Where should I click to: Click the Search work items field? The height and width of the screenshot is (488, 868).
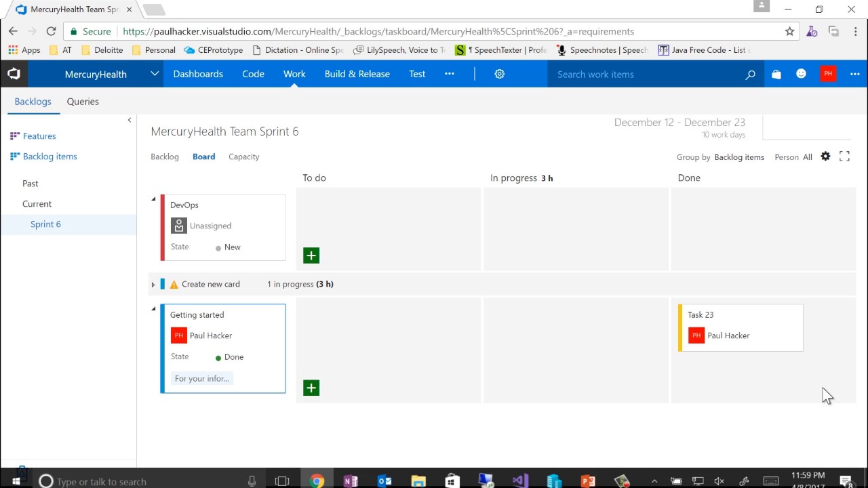[644, 75]
